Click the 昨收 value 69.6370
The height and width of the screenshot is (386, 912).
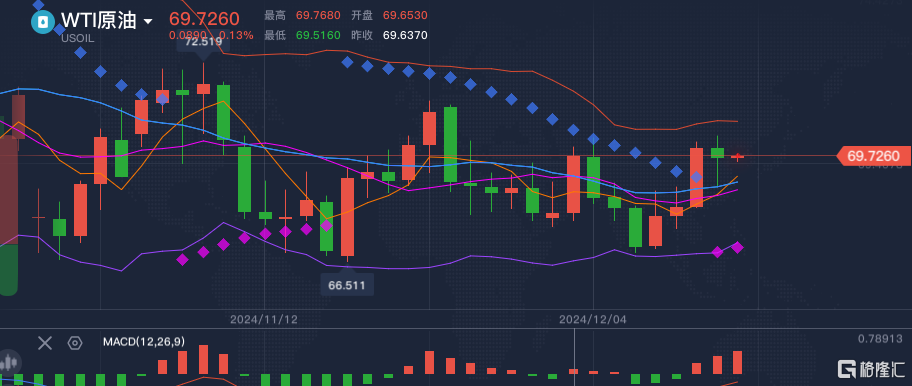[405, 35]
